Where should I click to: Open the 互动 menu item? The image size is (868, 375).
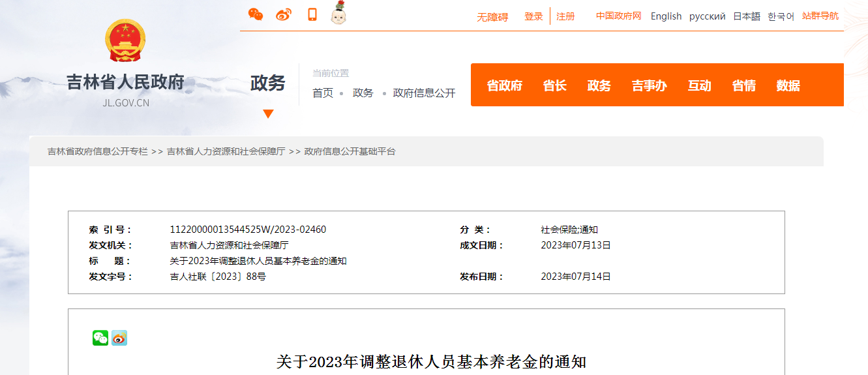[x=700, y=85]
